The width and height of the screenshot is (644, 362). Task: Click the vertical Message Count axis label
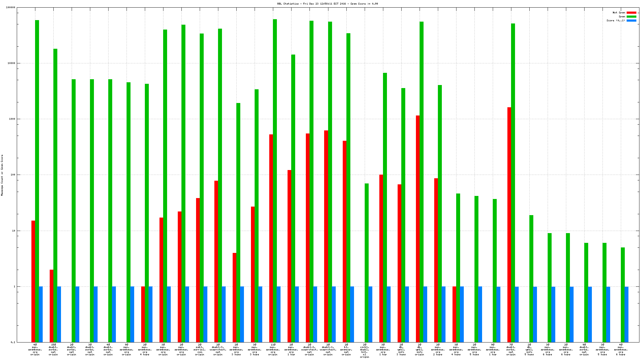coord(2,175)
